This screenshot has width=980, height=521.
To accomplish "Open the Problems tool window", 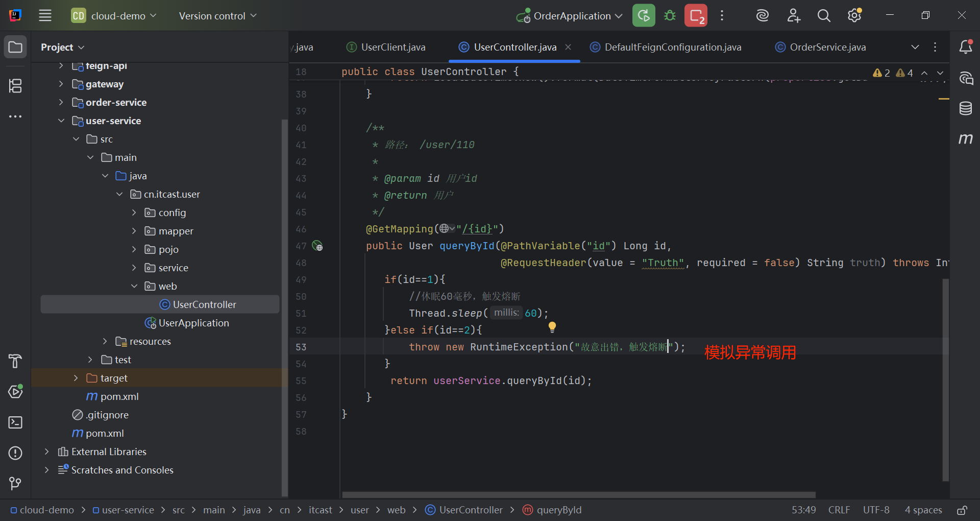I will point(15,453).
